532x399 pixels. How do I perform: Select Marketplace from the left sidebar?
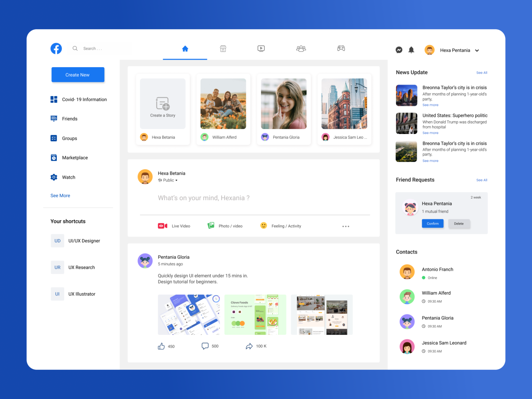[74, 157]
